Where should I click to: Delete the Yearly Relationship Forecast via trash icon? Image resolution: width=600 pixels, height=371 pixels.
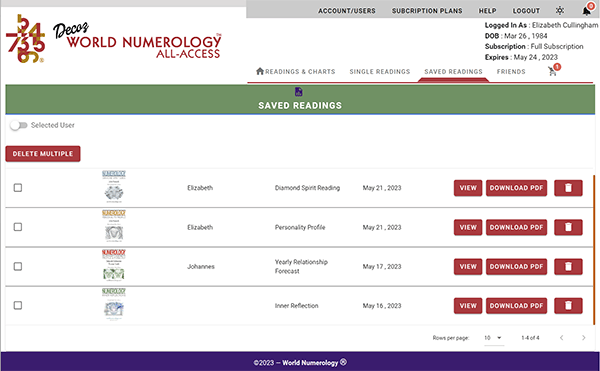(x=568, y=267)
